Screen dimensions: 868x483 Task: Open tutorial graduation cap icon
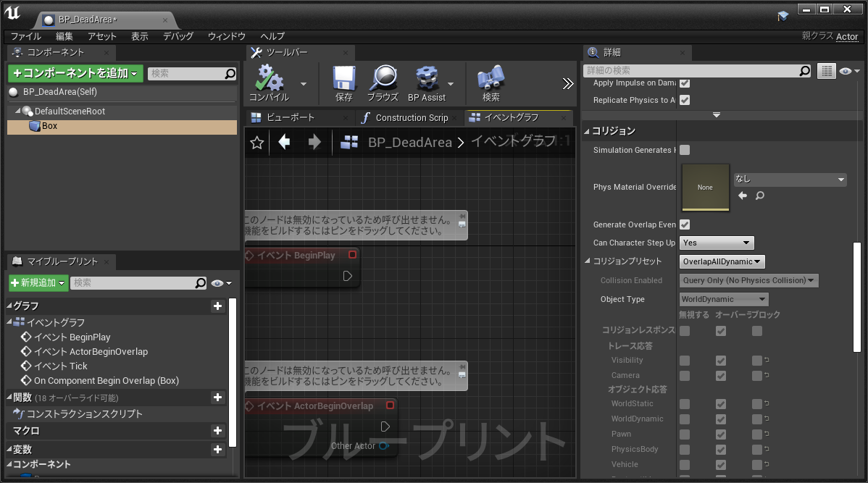tap(783, 16)
